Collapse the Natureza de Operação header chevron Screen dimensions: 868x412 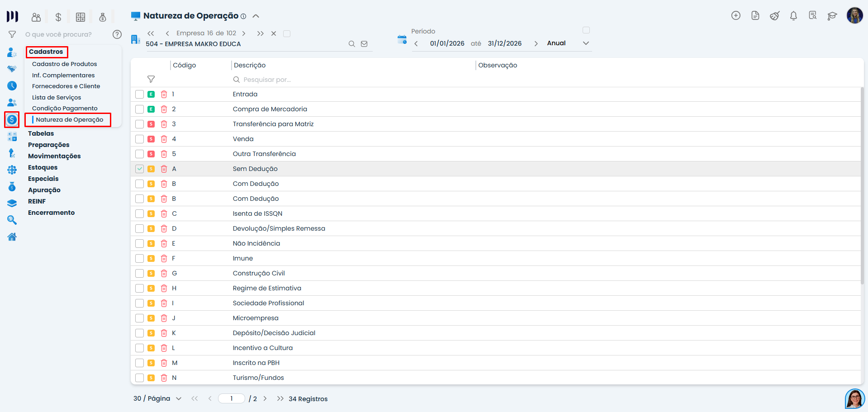[256, 16]
